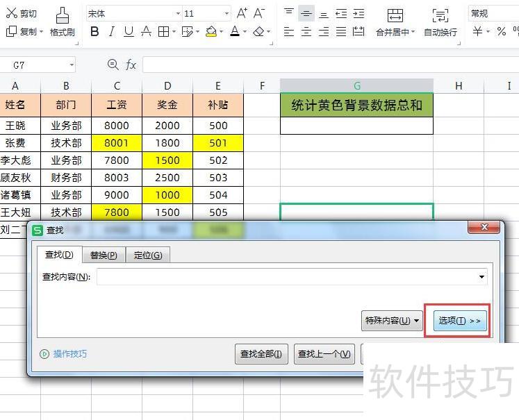The height and width of the screenshot is (420, 519).
Task: Apply the yellow fill color swatch
Action: click(x=211, y=32)
